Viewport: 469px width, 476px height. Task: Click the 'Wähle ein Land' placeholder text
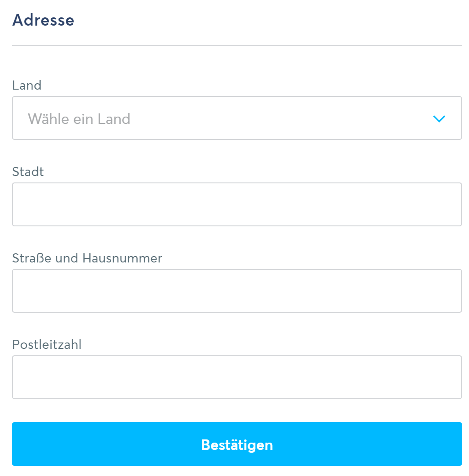tap(79, 119)
